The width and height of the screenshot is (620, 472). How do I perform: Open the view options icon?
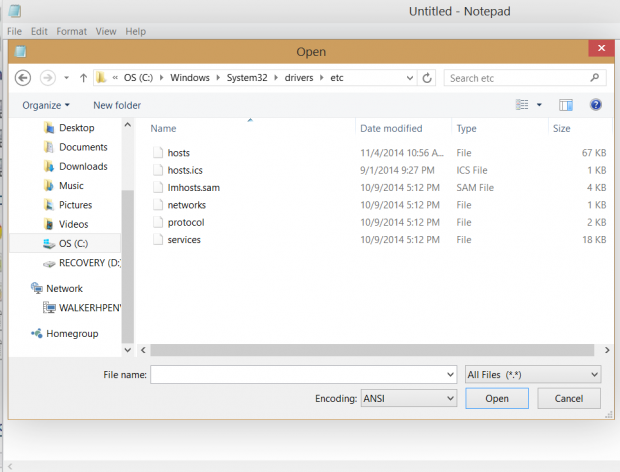click(x=522, y=104)
